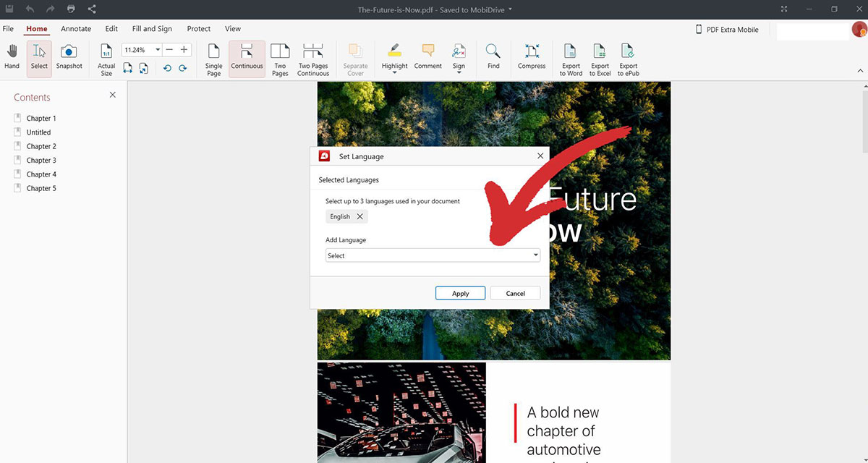Image resolution: width=868 pixels, height=463 pixels.
Task: Take a Snapshot of the page
Action: pos(69,58)
